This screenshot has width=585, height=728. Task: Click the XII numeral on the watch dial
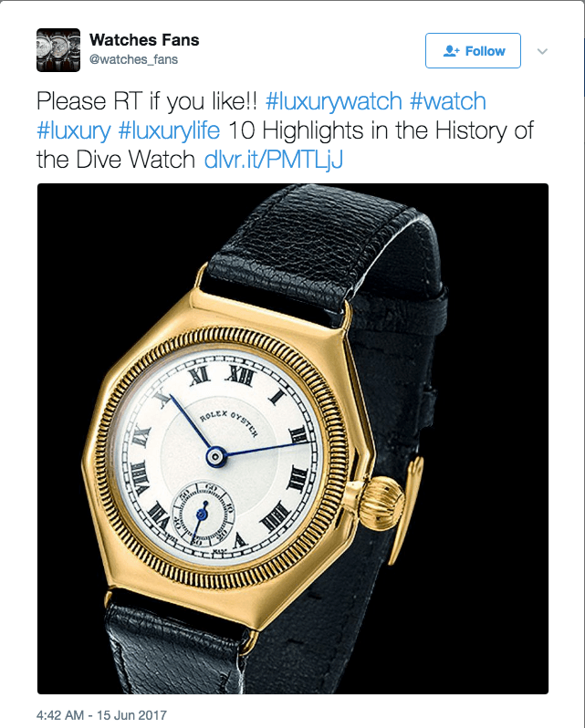coord(240,377)
